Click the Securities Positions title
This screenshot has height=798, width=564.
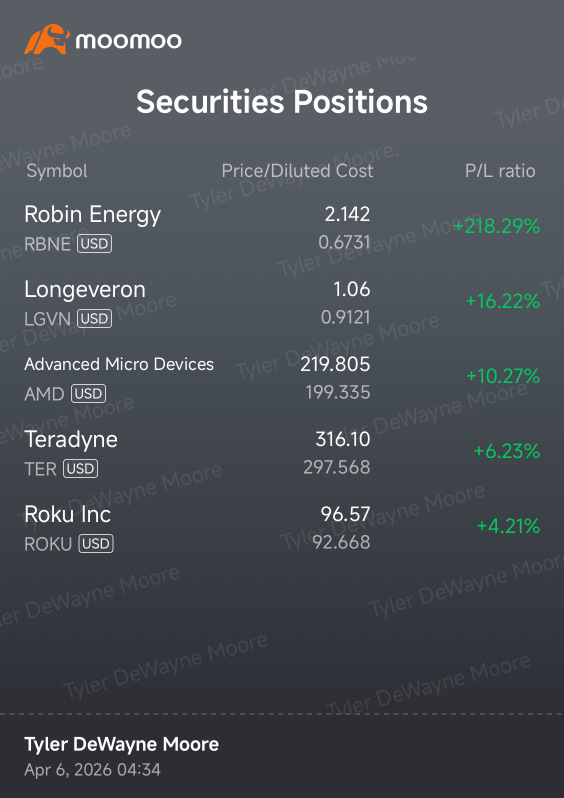pos(282,101)
